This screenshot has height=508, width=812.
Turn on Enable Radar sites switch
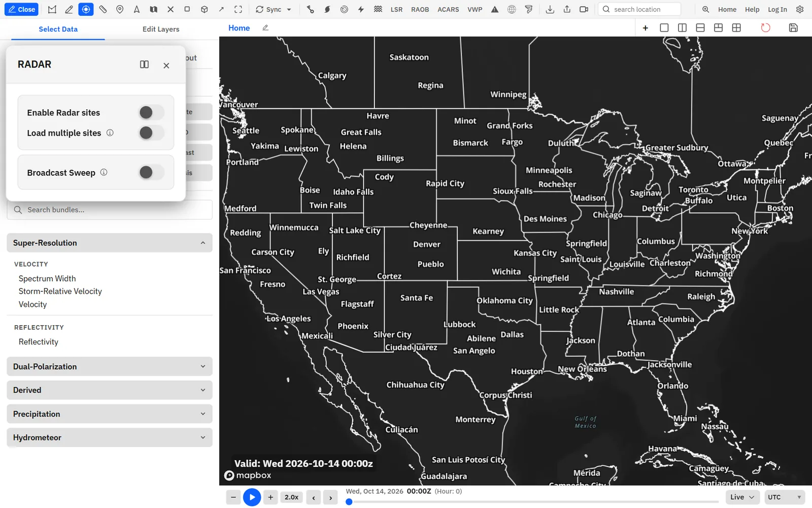click(x=151, y=112)
